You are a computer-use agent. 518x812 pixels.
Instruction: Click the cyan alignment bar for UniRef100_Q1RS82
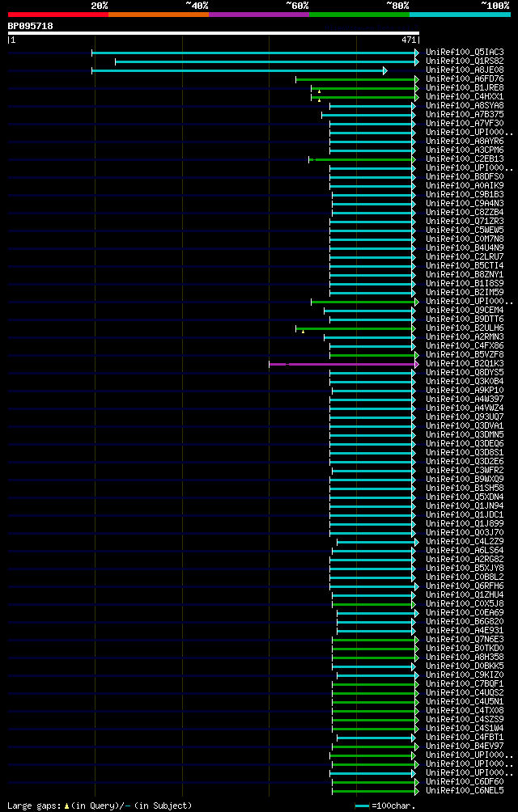coord(267,61)
